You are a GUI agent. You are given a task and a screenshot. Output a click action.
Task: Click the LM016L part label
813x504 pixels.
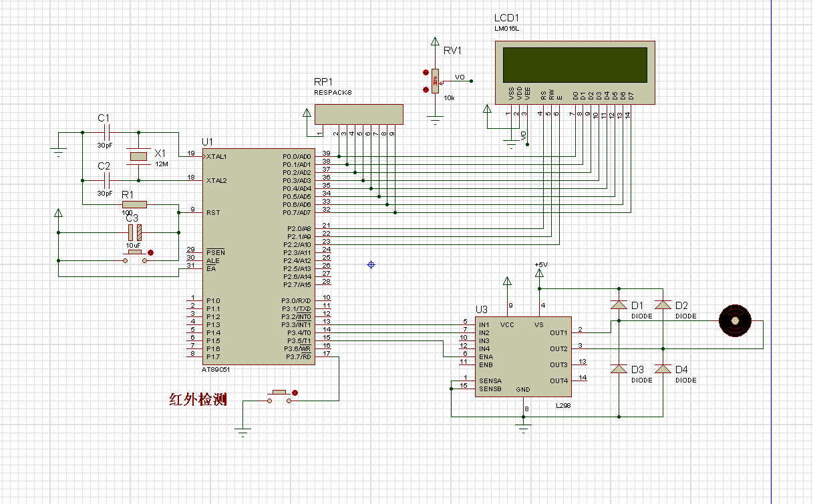[506, 29]
